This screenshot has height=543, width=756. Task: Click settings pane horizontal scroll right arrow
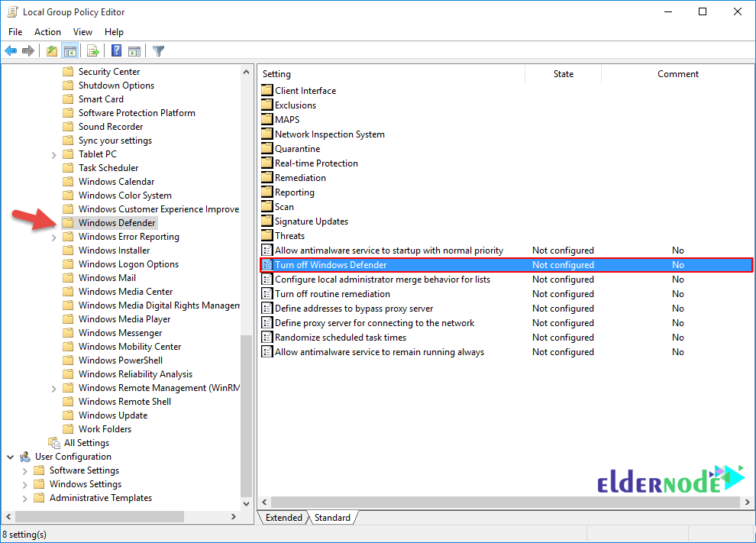747,502
